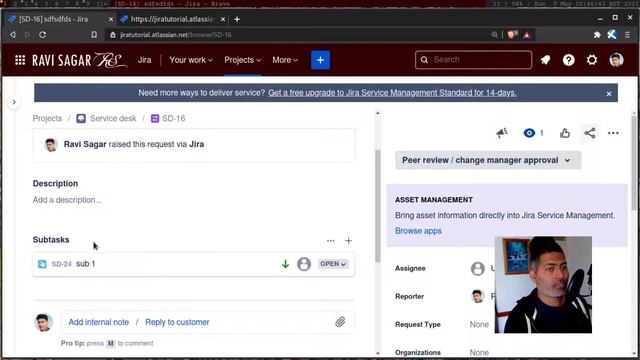This screenshot has height=360, width=640.
Task: Reload the page
Action: click(42, 35)
